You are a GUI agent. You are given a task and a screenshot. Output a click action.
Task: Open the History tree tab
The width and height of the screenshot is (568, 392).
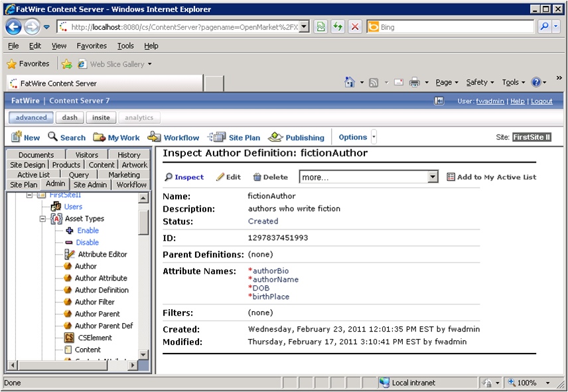[129, 155]
